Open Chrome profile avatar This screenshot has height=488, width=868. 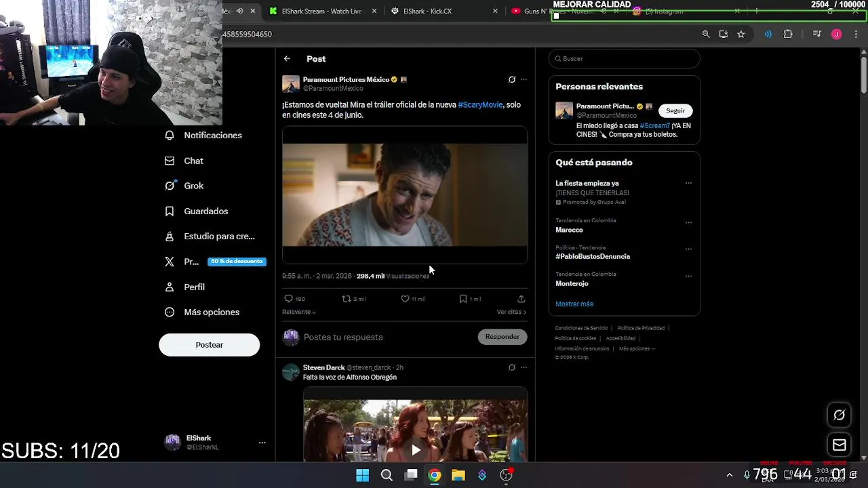(x=836, y=34)
